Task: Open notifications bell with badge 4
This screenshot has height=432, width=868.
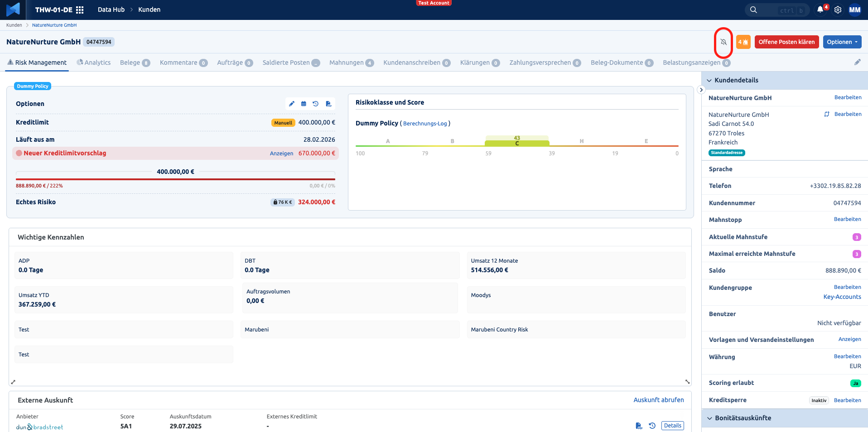Action: point(820,10)
